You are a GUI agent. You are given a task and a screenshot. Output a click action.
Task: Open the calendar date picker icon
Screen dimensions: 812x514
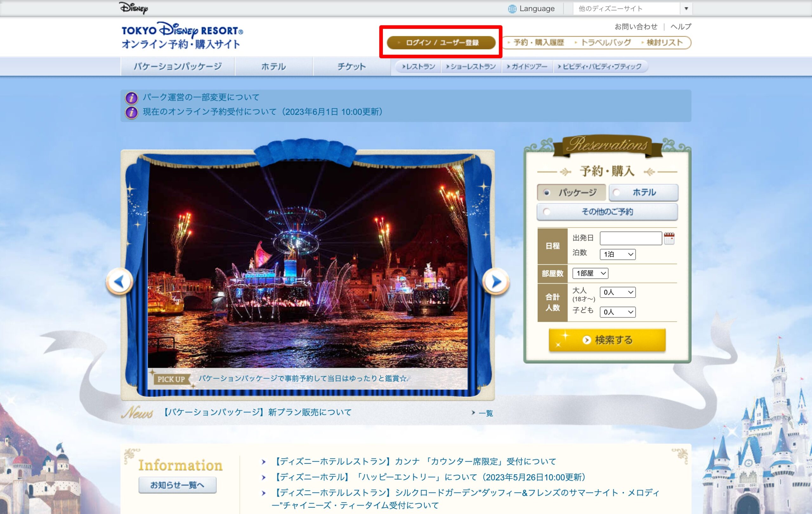click(x=669, y=238)
